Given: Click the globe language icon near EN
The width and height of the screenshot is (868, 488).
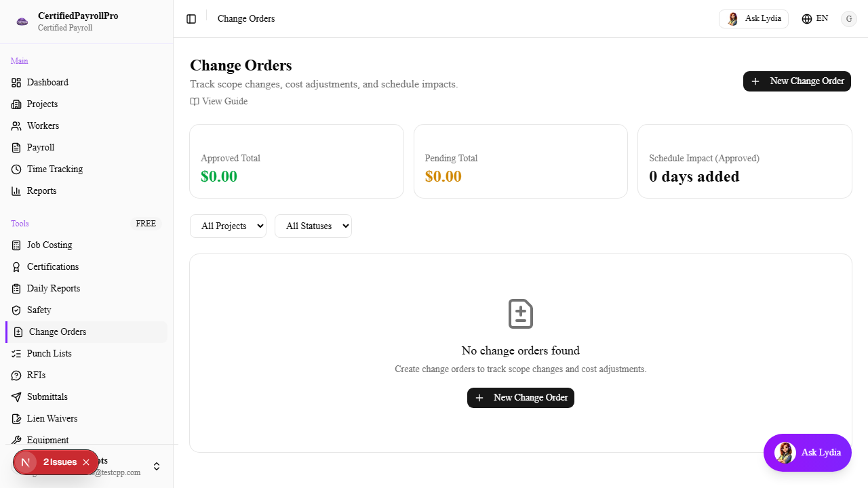Looking at the screenshot, I should point(806,18).
